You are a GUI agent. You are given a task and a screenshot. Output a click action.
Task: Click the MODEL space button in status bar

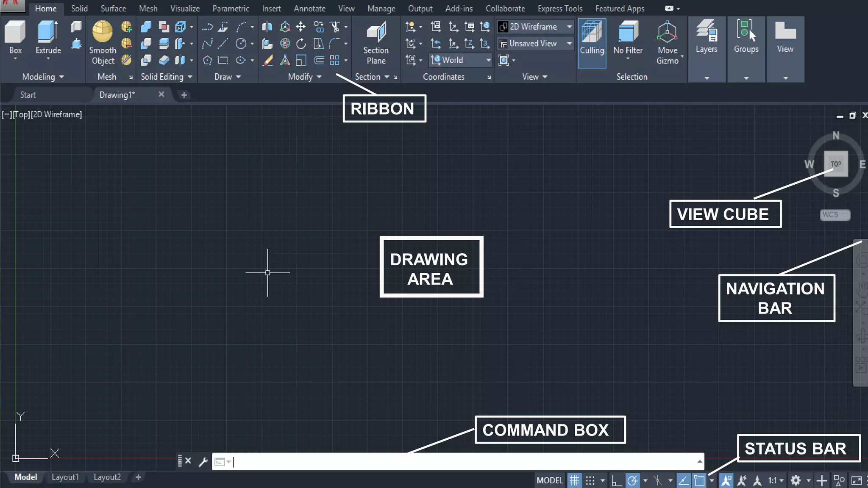550,480
